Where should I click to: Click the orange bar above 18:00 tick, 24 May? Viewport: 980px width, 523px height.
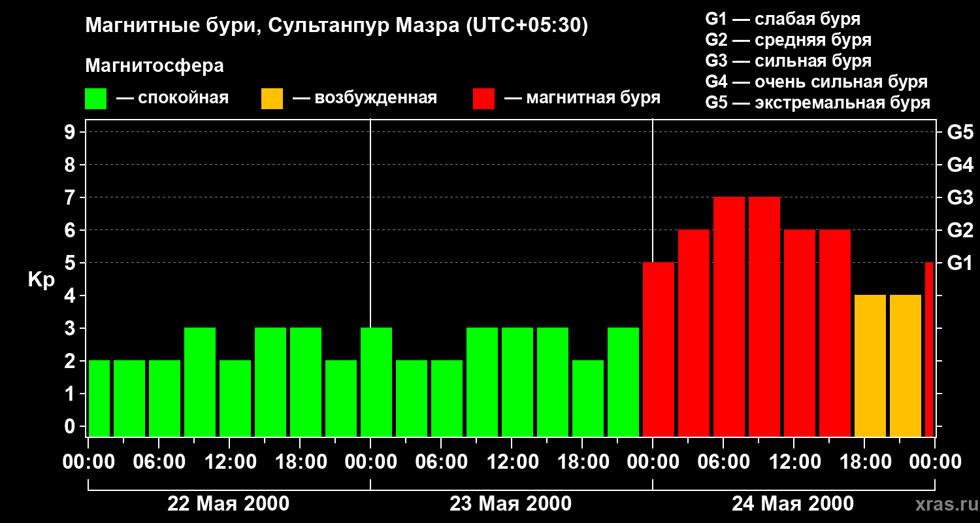pos(870,365)
